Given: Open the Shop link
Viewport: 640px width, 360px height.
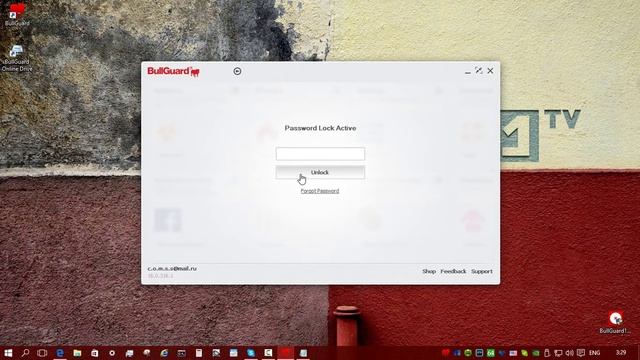Looking at the screenshot, I should tap(429, 271).
